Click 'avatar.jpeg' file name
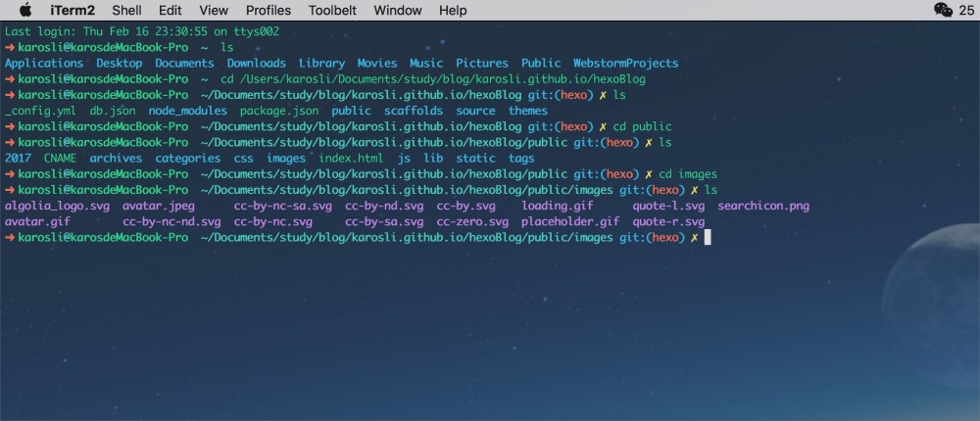980x421 pixels. pos(158,207)
